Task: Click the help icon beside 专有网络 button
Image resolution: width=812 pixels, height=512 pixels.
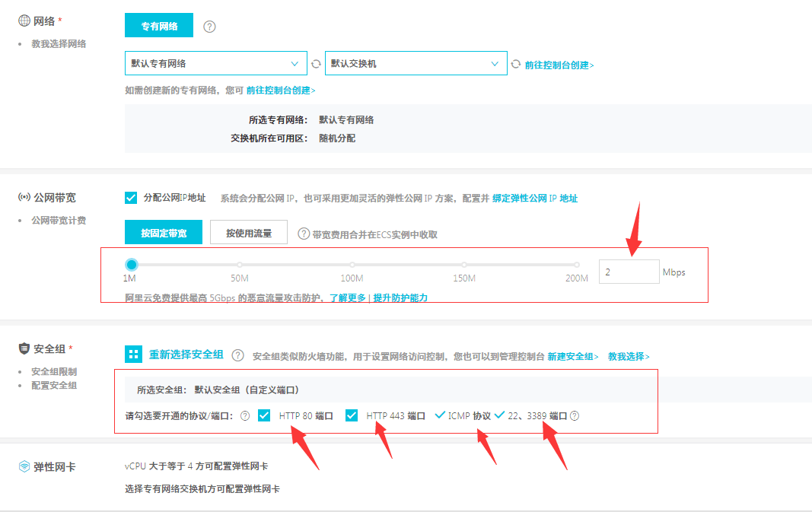Action: (210, 27)
